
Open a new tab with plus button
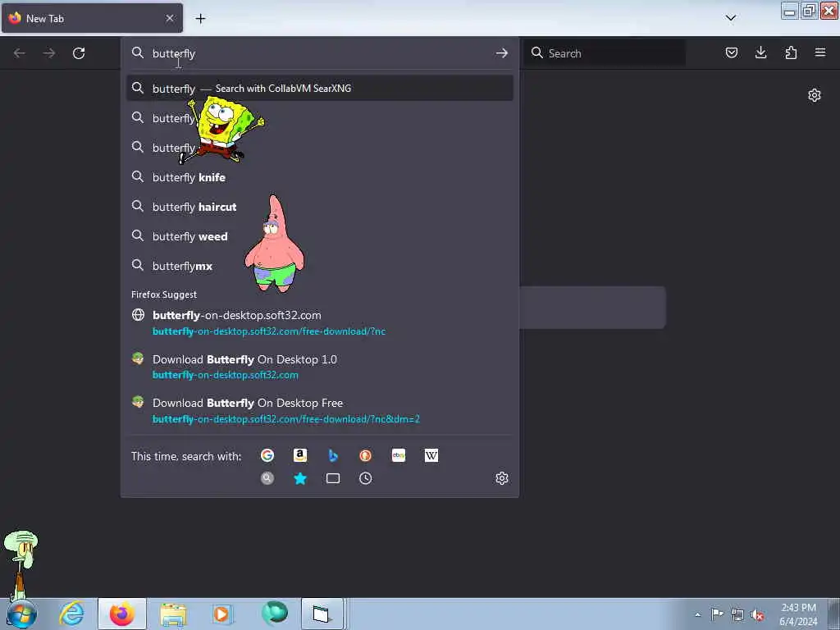[200, 19]
